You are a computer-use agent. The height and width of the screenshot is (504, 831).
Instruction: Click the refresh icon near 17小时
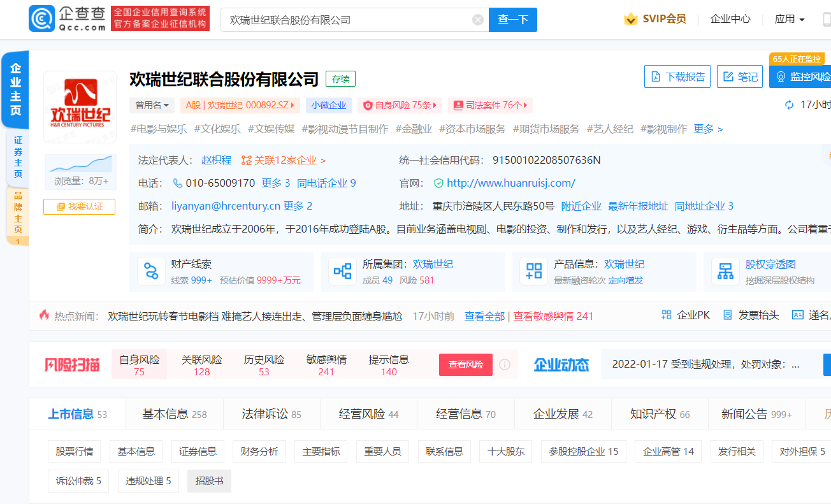coord(790,105)
